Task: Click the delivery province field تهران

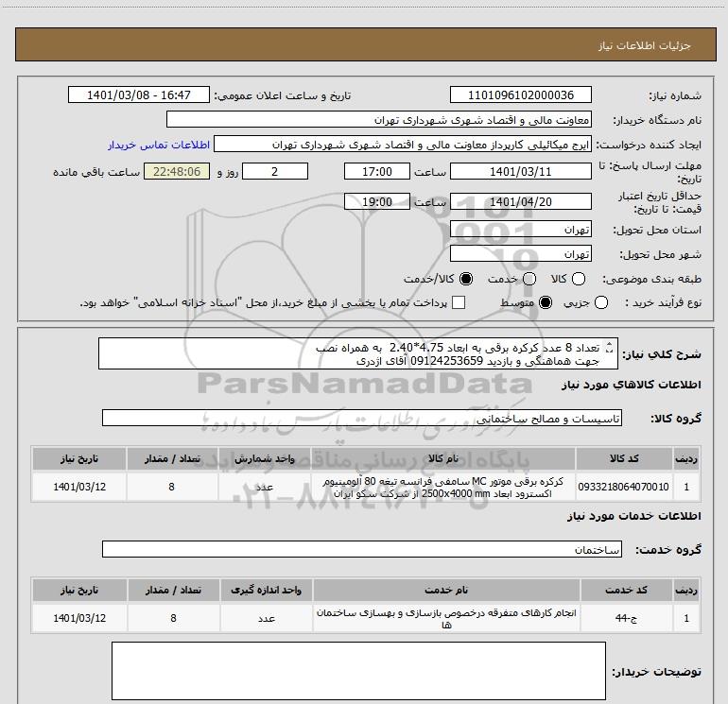Action: 520,229
